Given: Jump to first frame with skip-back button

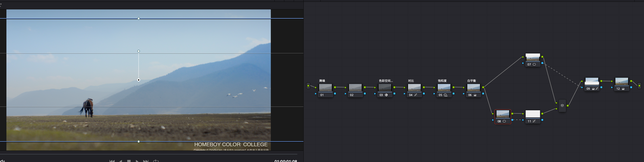Looking at the screenshot, I should click(x=112, y=161).
